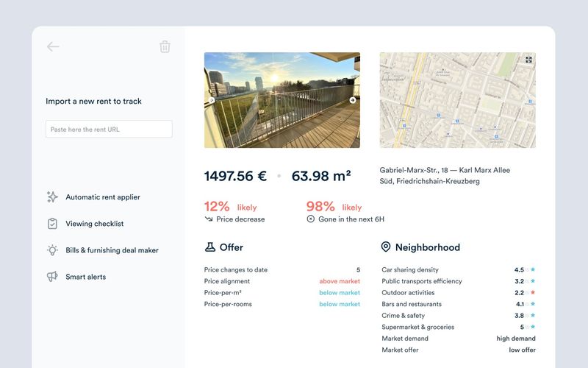Show next apartment photo
The height and width of the screenshot is (368, 588).
tap(352, 100)
